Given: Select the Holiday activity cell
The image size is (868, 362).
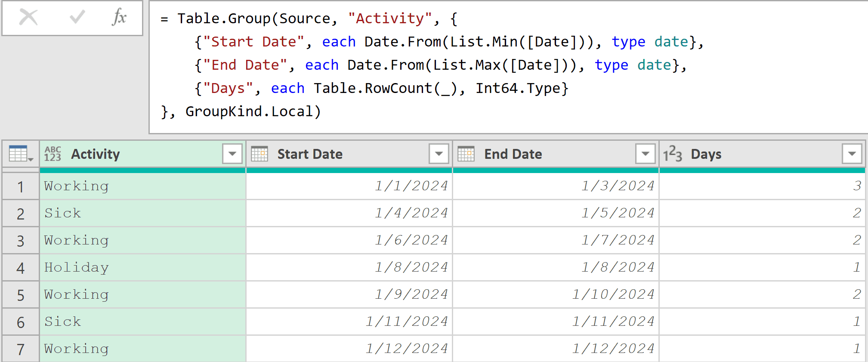Looking at the screenshot, I should point(142,267).
